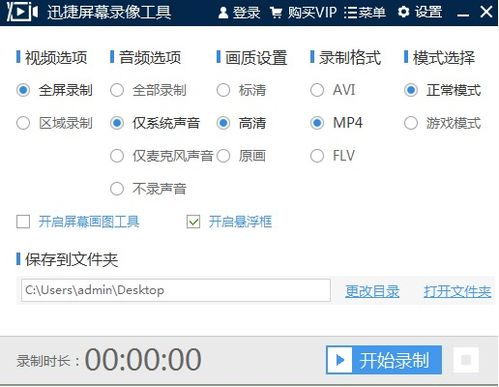Choose 游戏模式 mode

coord(411,123)
